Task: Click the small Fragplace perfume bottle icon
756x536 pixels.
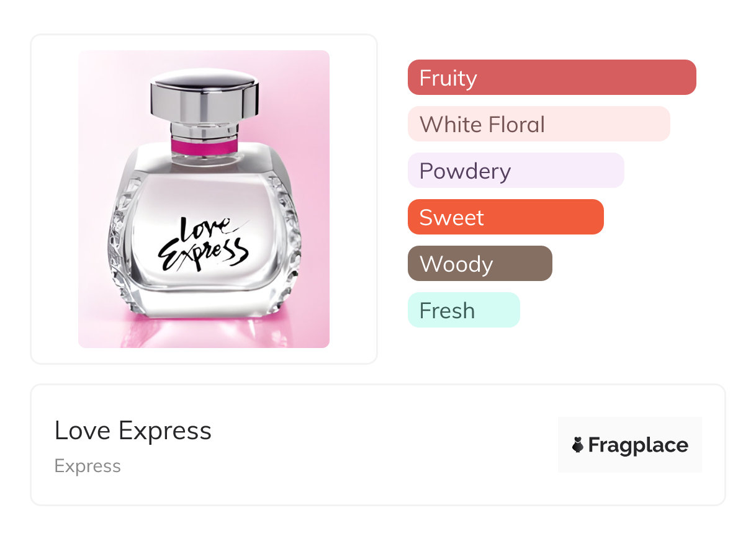Action: point(578,445)
